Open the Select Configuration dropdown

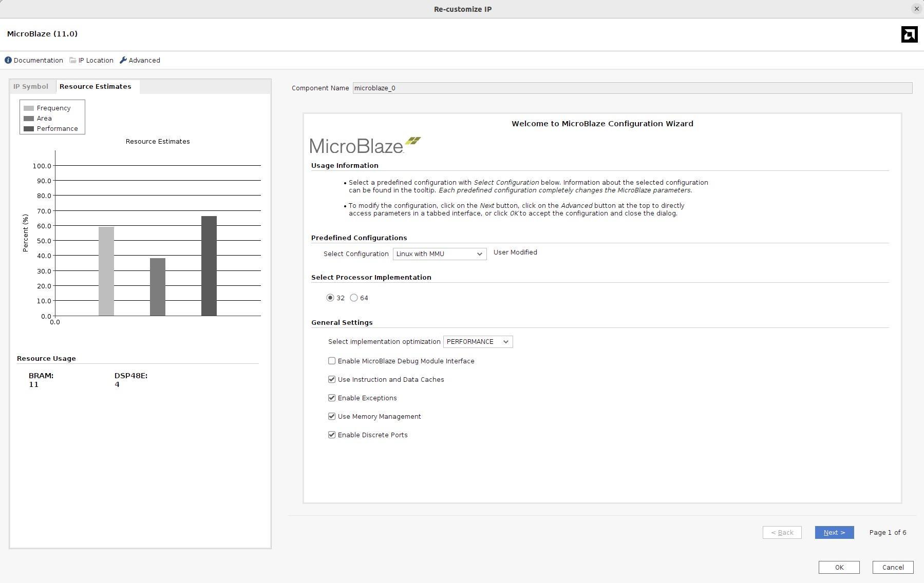coord(440,254)
